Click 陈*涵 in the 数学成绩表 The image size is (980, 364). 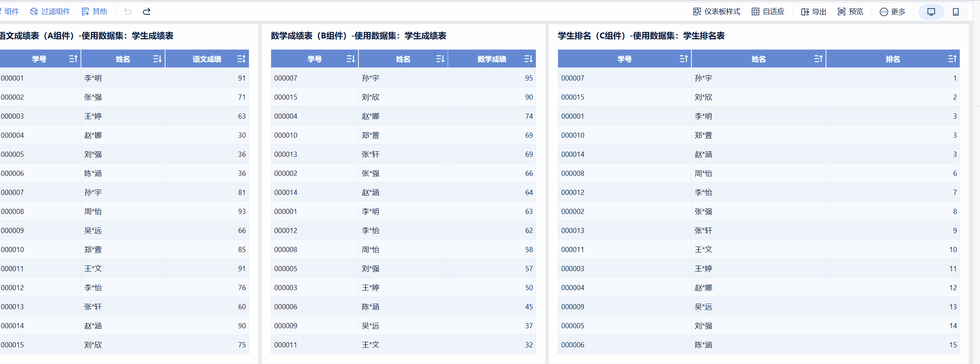point(370,307)
